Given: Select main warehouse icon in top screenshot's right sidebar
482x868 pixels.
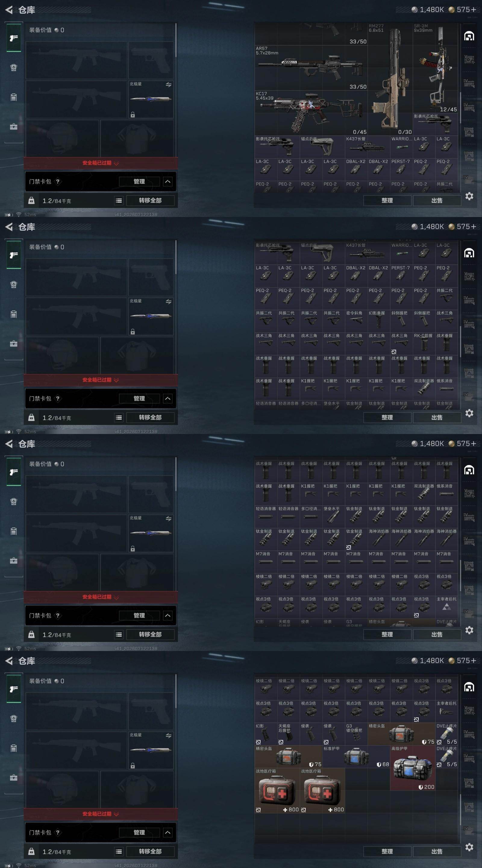Looking at the screenshot, I should tap(469, 36).
